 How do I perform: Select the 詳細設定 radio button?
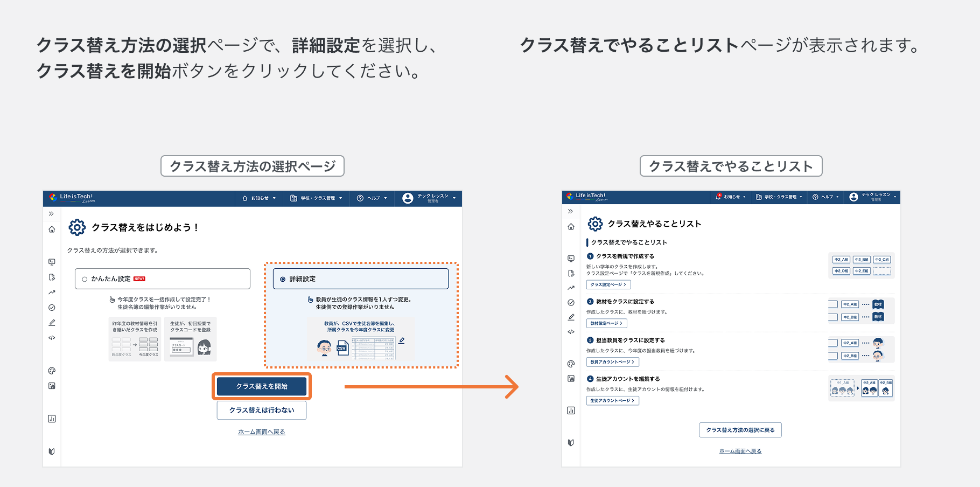pos(282,279)
